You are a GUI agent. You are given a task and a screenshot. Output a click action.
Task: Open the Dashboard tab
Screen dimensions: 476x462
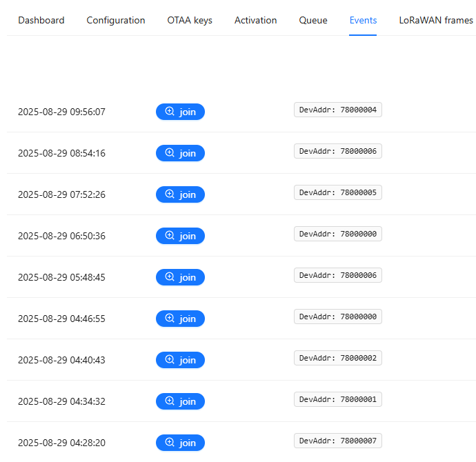tap(41, 20)
